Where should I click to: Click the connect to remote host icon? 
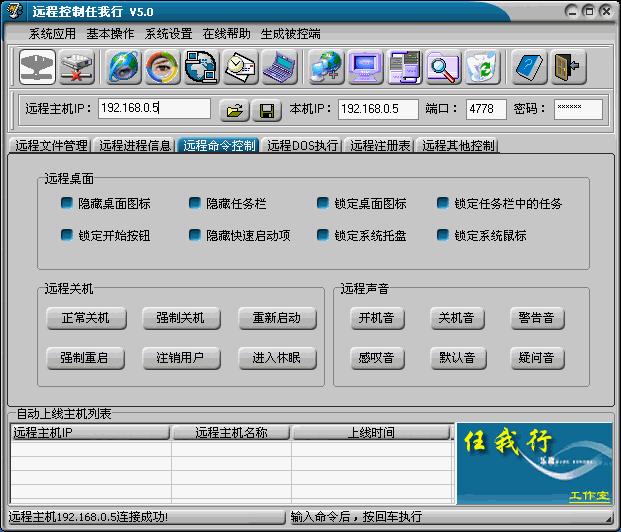(37, 66)
